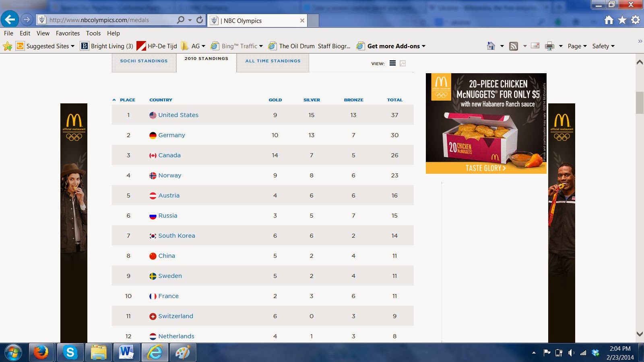Expand the Suggested Sites dropdown

click(72, 46)
